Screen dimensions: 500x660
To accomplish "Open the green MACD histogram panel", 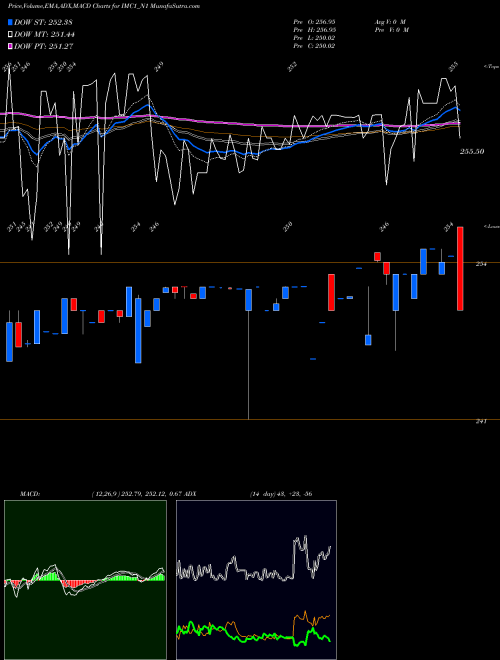I will [85, 580].
